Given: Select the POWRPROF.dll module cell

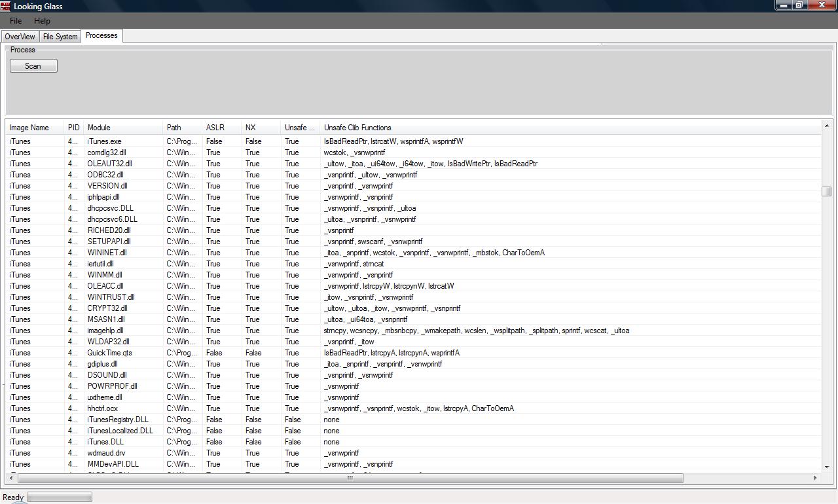Looking at the screenshot, I should (123, 386).
